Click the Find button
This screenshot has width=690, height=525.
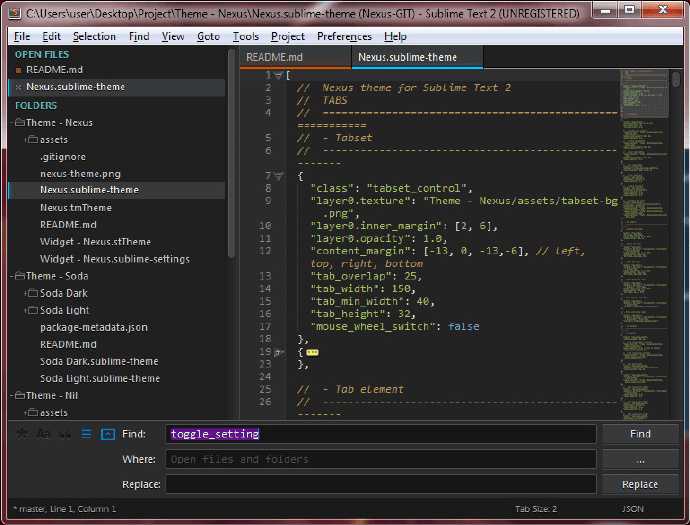640,434
